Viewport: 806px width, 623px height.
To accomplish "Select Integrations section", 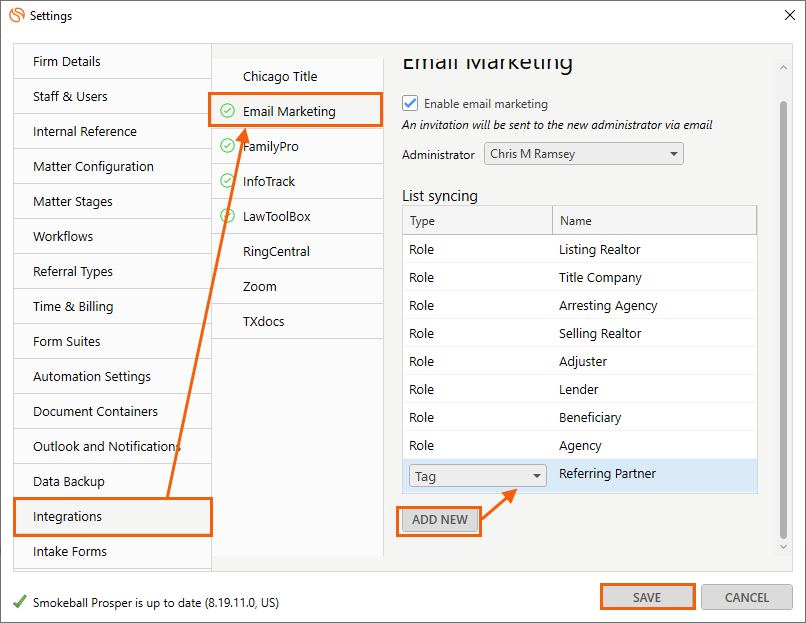I will (113, 517).
